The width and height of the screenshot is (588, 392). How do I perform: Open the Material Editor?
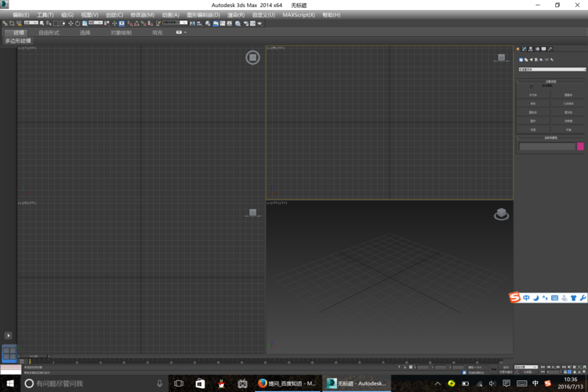tap(238, 24)
